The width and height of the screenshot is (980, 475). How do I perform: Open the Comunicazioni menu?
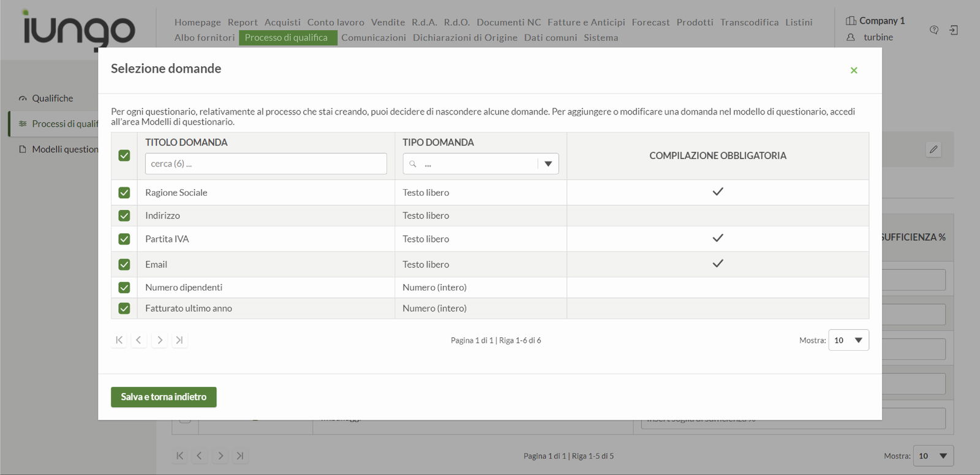tap(374, 37)
